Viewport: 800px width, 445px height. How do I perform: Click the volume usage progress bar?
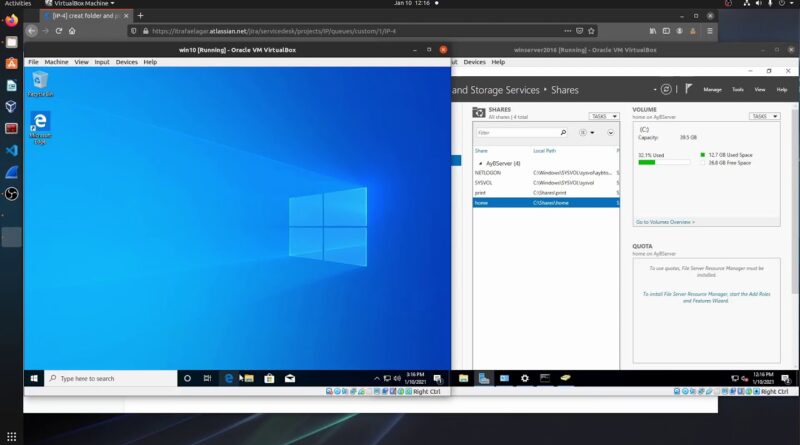[x=664, y=162]
